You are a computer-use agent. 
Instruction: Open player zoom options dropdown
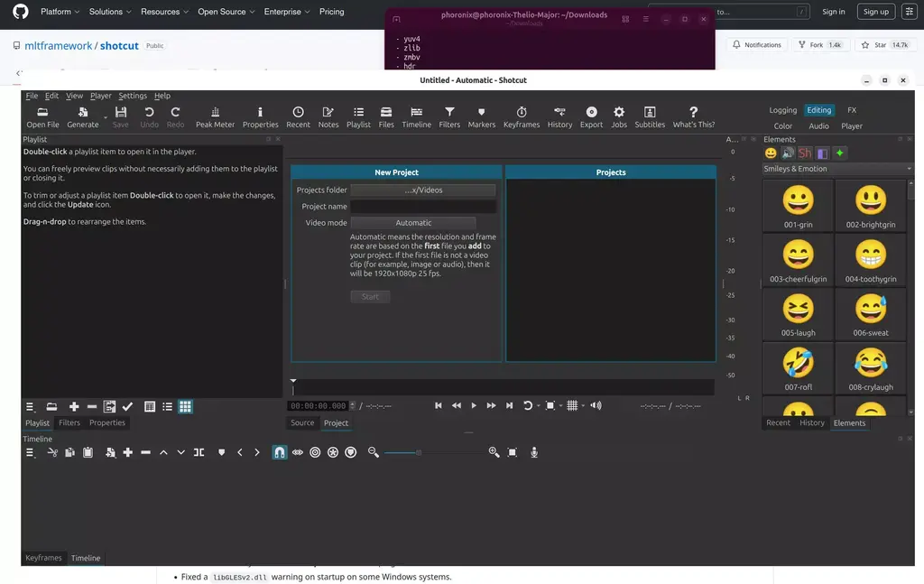coord(560,405)
